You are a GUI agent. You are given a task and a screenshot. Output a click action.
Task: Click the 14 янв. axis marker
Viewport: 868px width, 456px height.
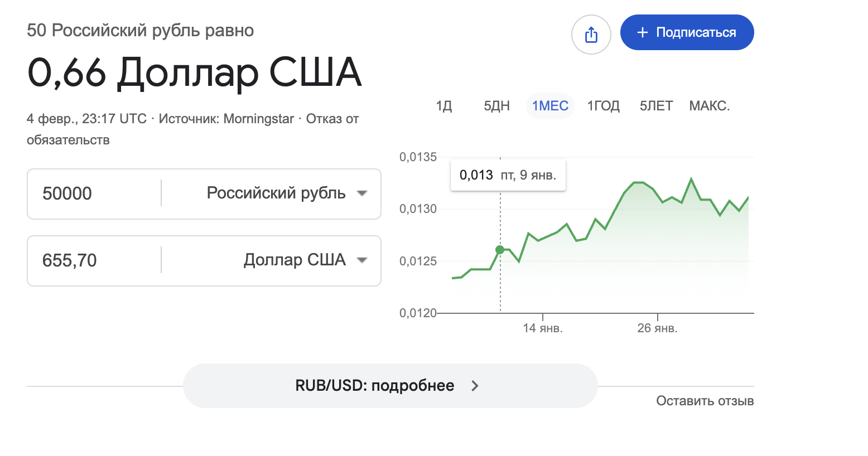(543, 328)
